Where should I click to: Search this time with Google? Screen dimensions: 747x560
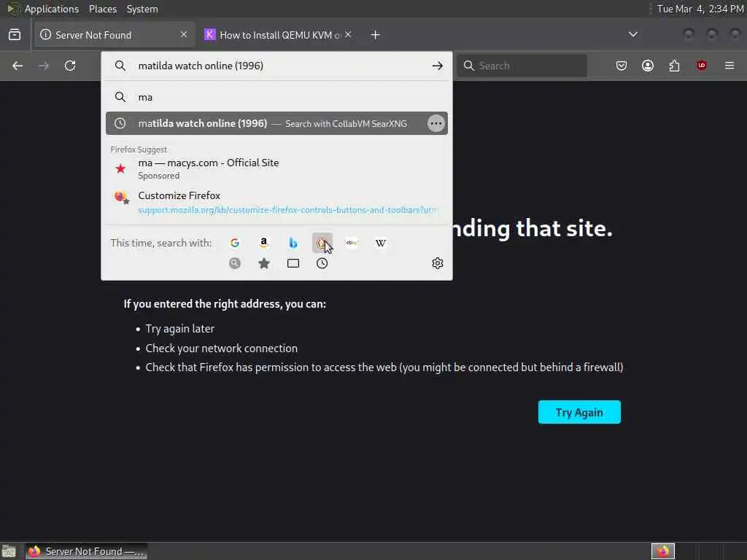tap(235, 243)
